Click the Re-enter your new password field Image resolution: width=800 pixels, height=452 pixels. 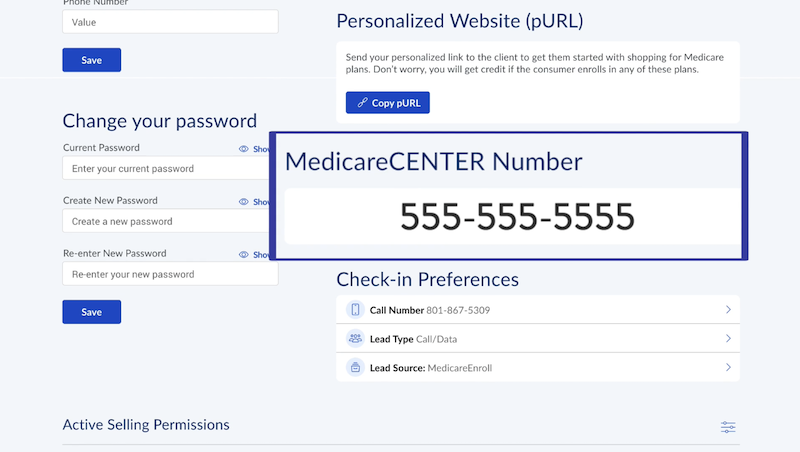[170, 274]
